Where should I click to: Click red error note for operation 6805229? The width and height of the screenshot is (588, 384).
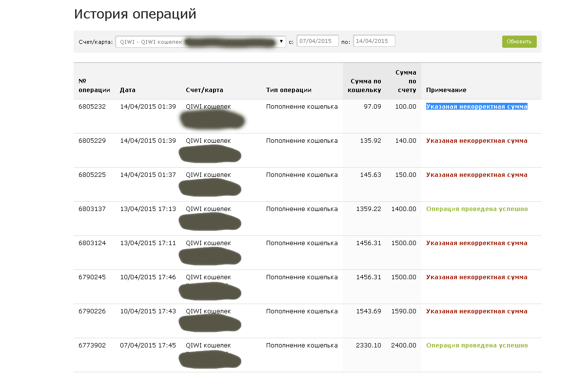pyautogui.click(x=477, y=140)
